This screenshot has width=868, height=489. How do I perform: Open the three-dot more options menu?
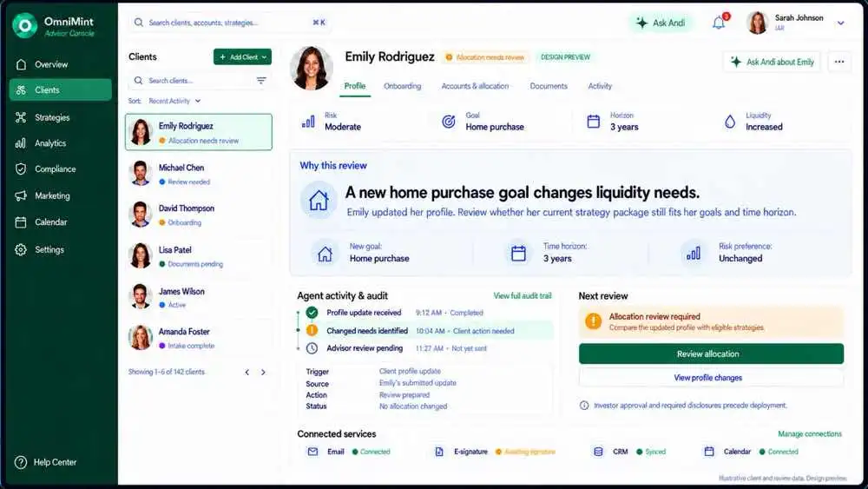839,62
